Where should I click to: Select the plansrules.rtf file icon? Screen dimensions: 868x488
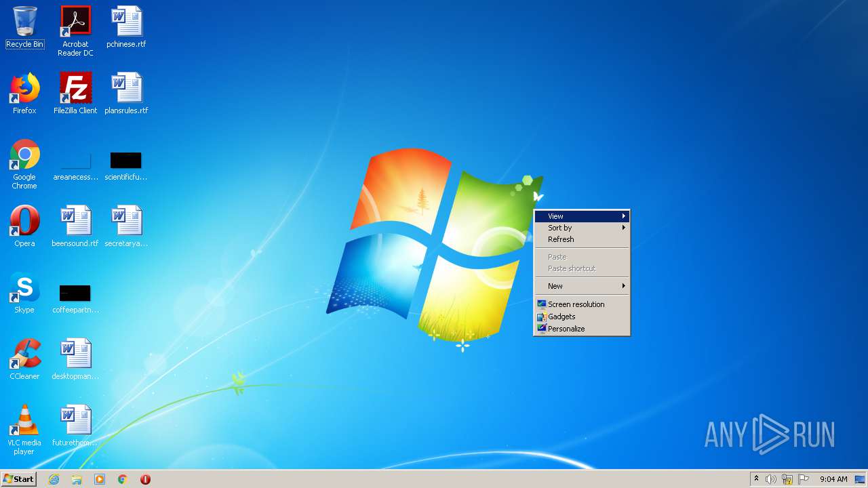pyautogui.click(x=126, y=94)
